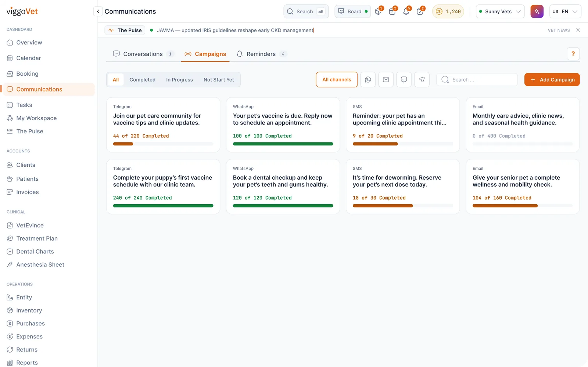Image resolution: width=588 pixels, height=367 pixels.
Task: Expand the Sunny Vets clinic dropdown
Action: tap(500, 11)
